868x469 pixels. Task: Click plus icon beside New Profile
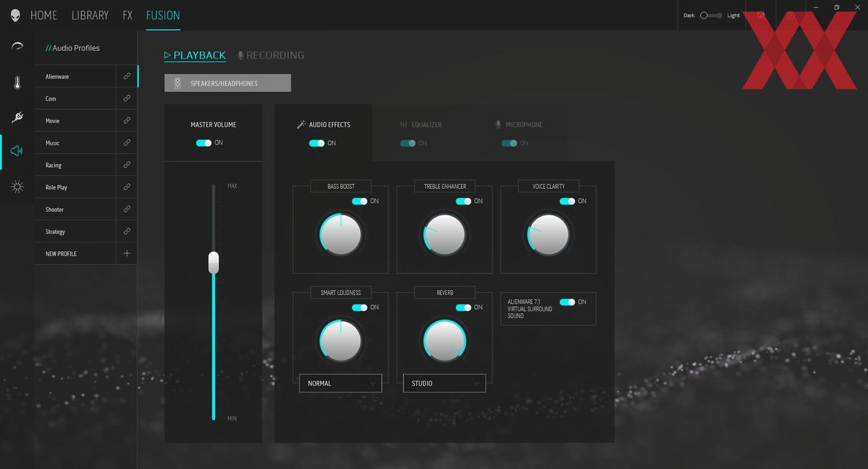(x=126, y=253)
